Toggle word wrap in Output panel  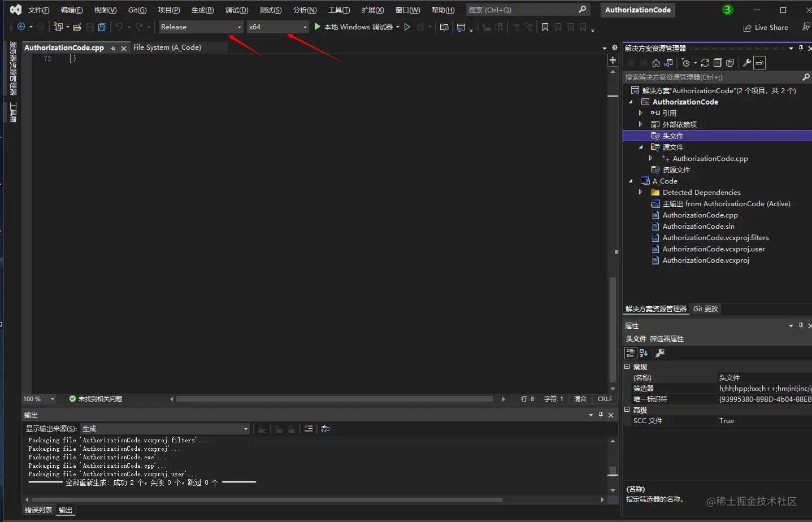point(325,429)
